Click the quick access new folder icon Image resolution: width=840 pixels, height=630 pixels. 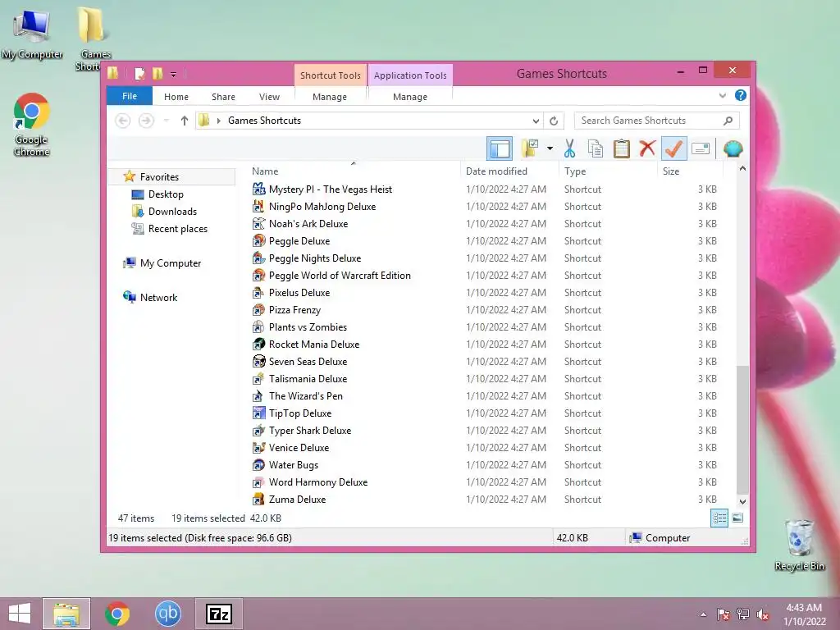pyautogui.click(x=157, y=73)
